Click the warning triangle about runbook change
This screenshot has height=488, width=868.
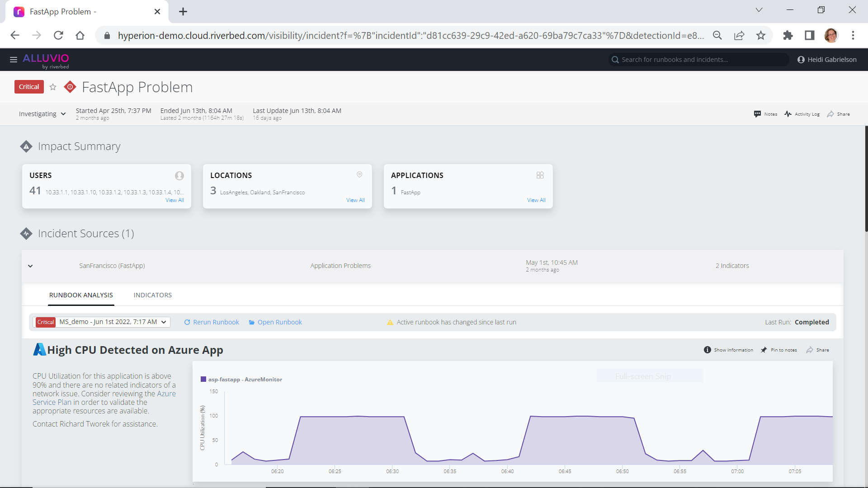(x=390, y=322)
